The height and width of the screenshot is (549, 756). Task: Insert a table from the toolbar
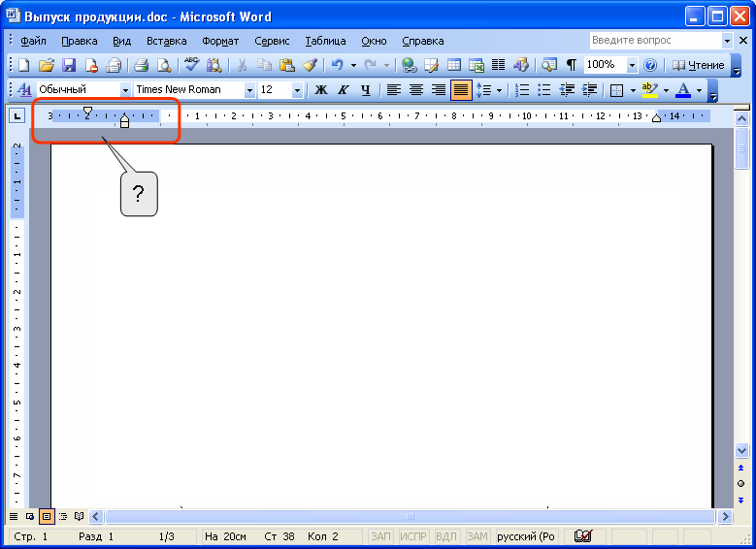coord(453,65)
